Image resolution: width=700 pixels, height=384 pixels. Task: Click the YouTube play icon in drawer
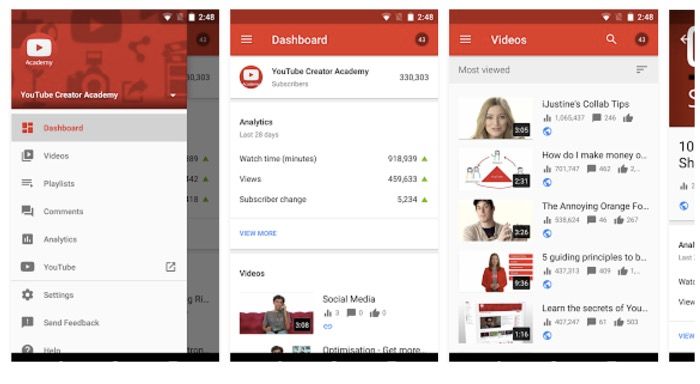pos(28,267)
